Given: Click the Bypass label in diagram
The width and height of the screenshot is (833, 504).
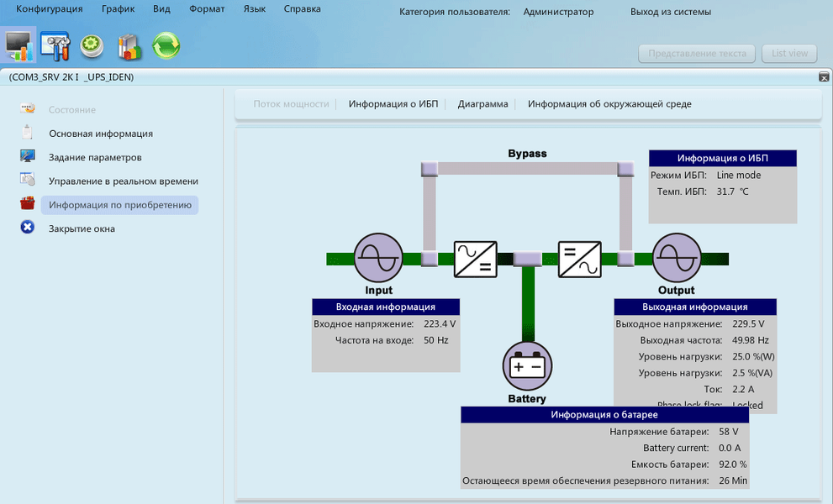Looking at the screenshot, I should coord(527,154).
